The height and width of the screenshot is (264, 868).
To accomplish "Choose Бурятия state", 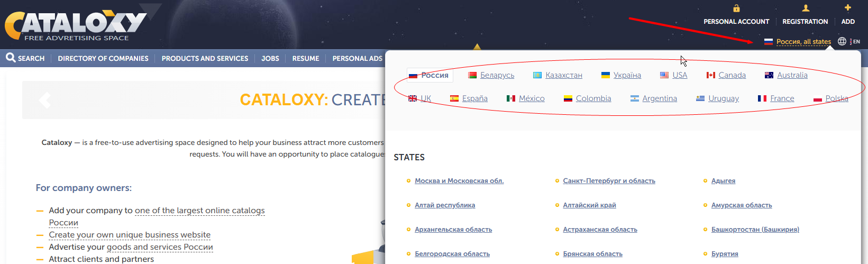I will [x=725, y=254].
